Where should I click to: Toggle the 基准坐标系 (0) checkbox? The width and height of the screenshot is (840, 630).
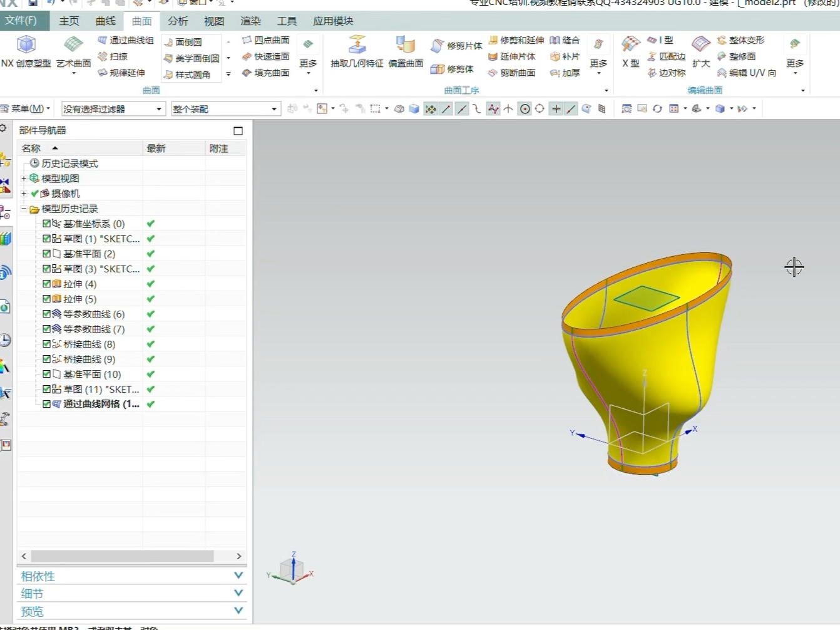pyautogui.click(x=47, y=224)
